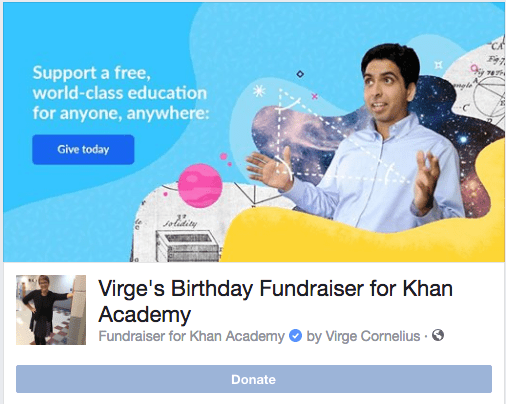Click the word Academy in the title
Screen dimensions: 506x404
pyautogui.click(x=145, y=314)
